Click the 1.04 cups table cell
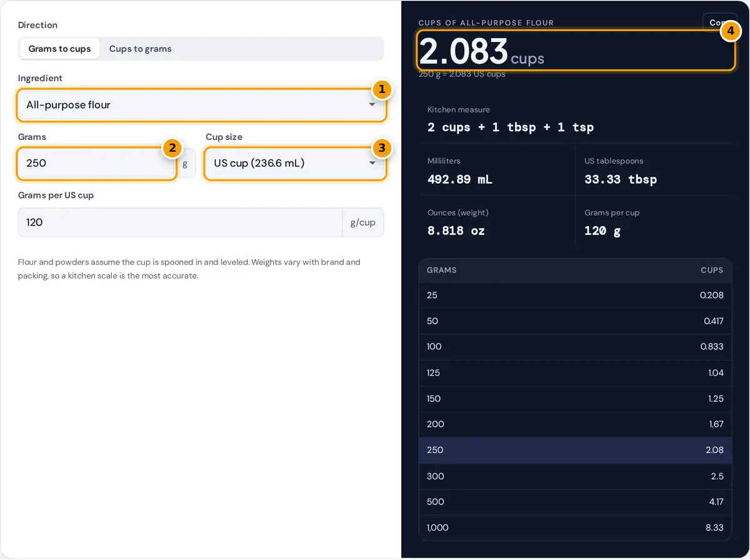 pos(716,372)
